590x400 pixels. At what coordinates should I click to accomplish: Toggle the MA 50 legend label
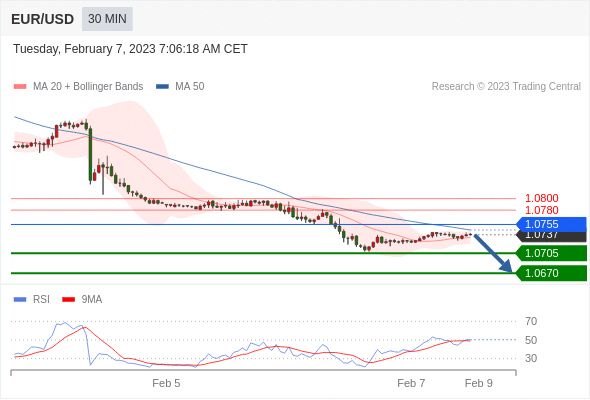(190, 87)
